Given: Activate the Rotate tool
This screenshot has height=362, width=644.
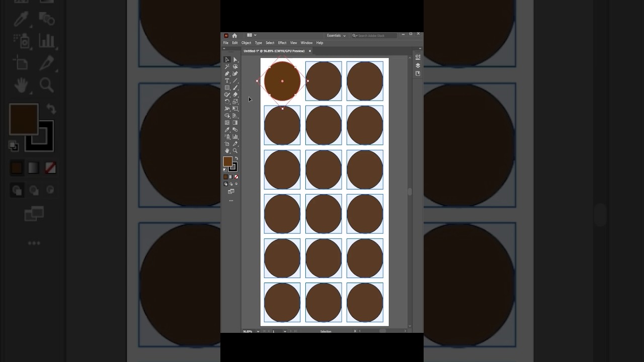Looking at the screenshot, I should pos(227,102).
